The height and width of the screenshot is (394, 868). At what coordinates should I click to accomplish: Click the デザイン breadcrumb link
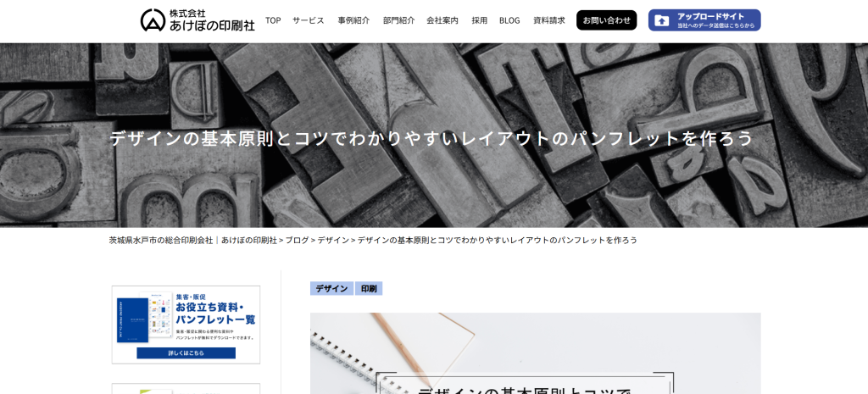click(333, 241)
